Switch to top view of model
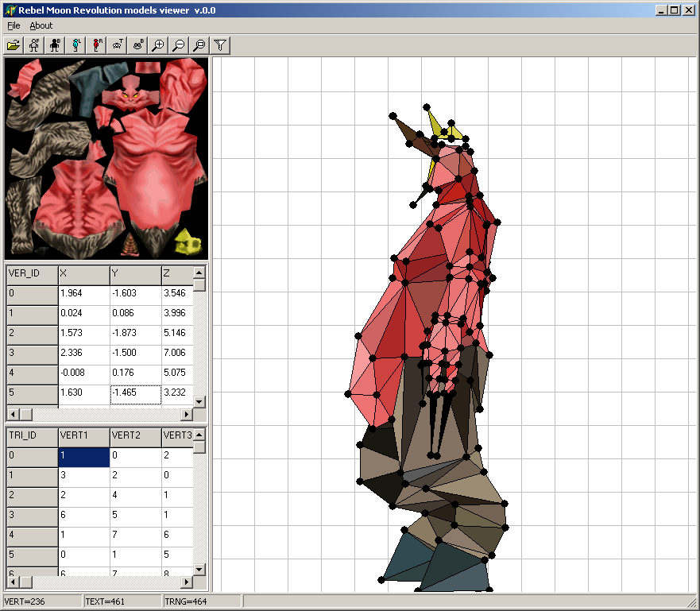 pyautogui.click(x=117, y=45)
